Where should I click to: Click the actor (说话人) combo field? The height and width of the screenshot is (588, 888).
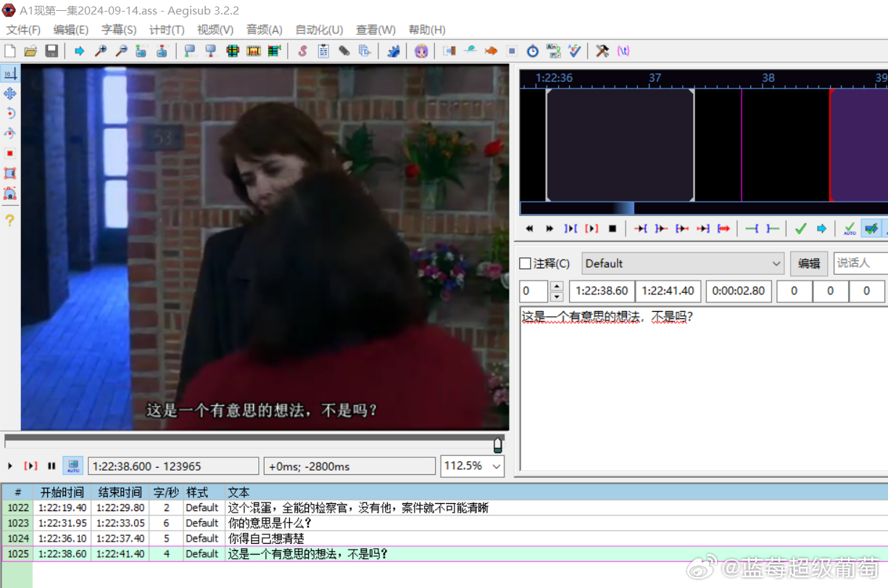click(861, 263)
